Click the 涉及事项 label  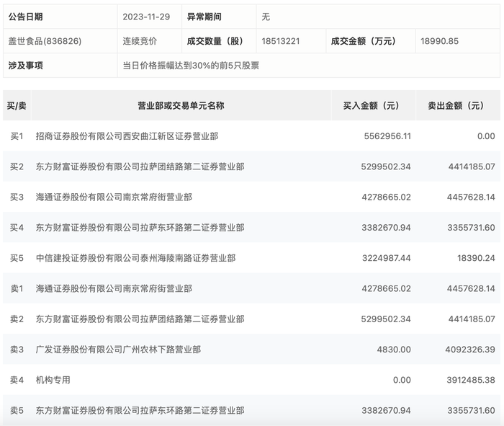25,66
